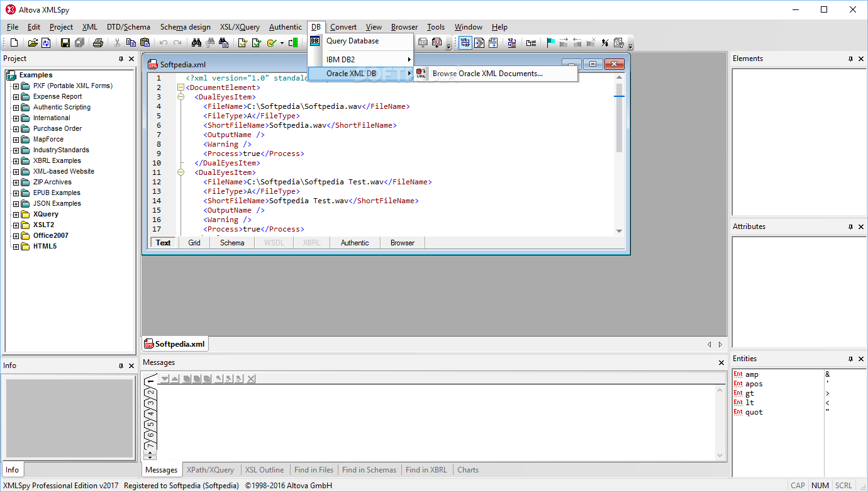Insert a bookmark with the cyan flag icon

pyautogui.click(x=550, y=43)
